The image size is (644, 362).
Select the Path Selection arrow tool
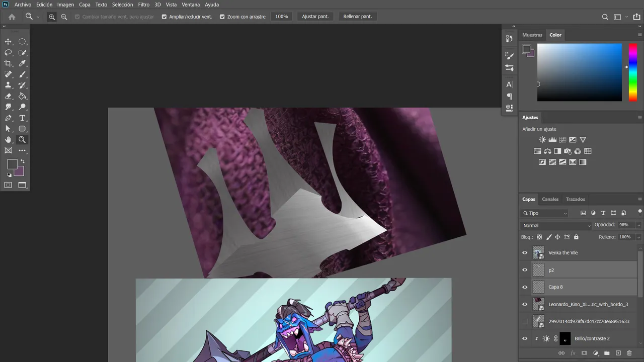point(8,129)
